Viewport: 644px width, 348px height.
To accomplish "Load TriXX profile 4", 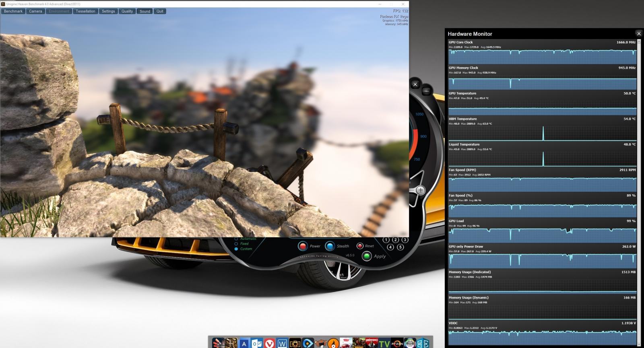I will tap(390, 247).
